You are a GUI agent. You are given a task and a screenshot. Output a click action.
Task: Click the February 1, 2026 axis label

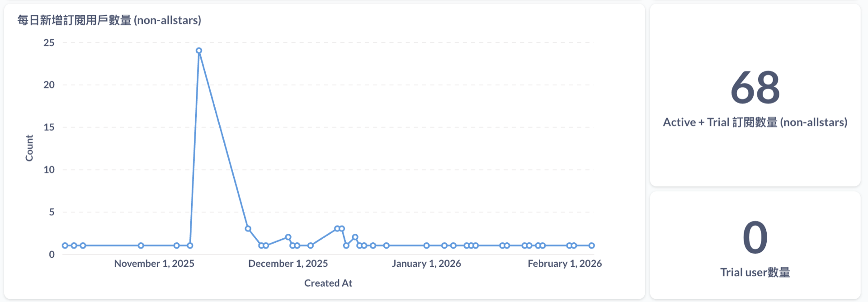coord(565,264)
